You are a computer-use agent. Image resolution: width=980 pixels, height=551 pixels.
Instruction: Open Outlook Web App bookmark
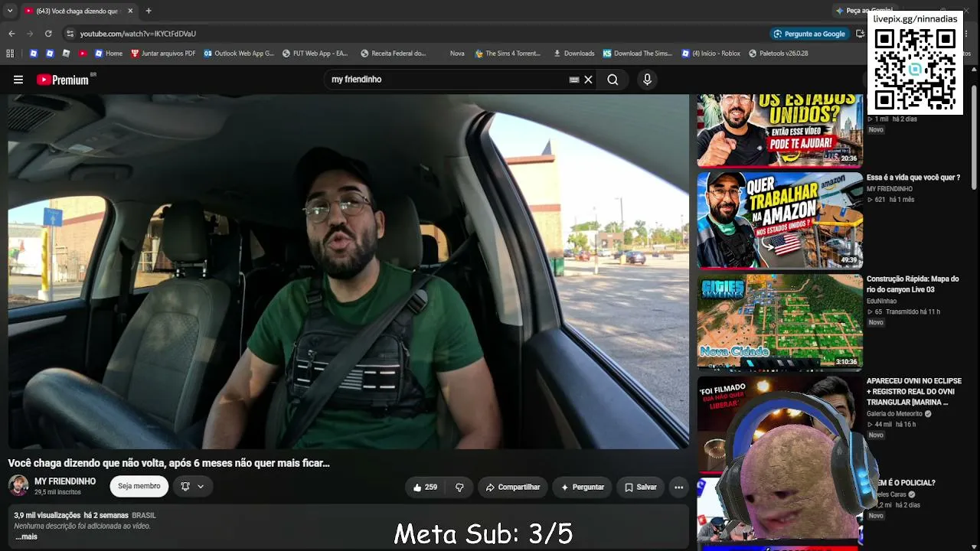(239, 54)
